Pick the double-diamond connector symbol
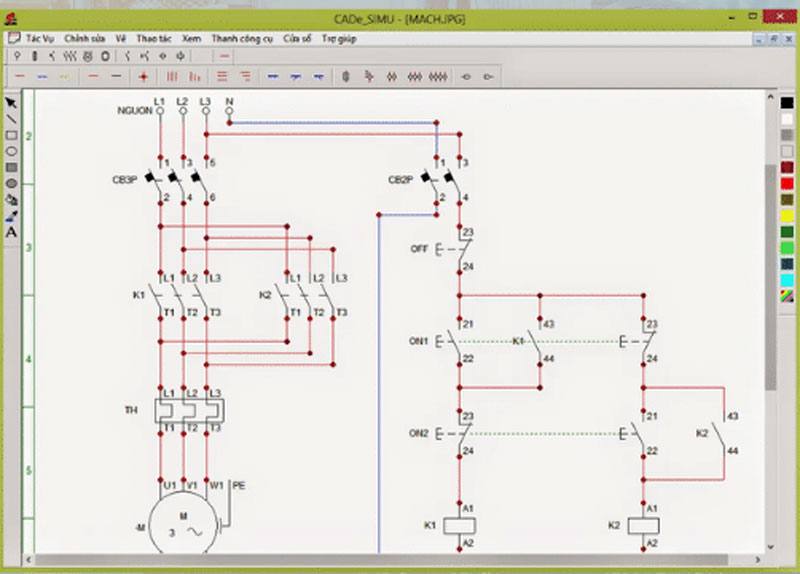This screenshot has width=800, height=574. 392,77
